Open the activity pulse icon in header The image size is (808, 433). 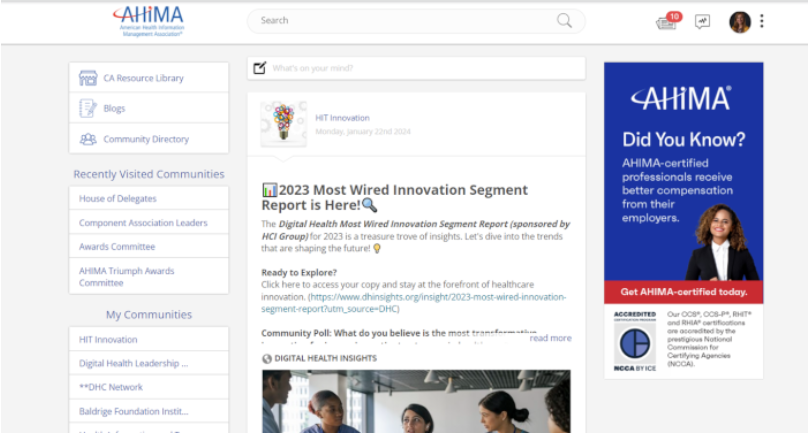click(703, 22)
